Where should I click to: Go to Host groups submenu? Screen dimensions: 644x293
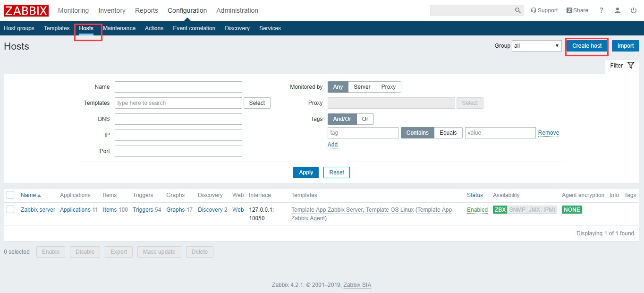(19, 28)
